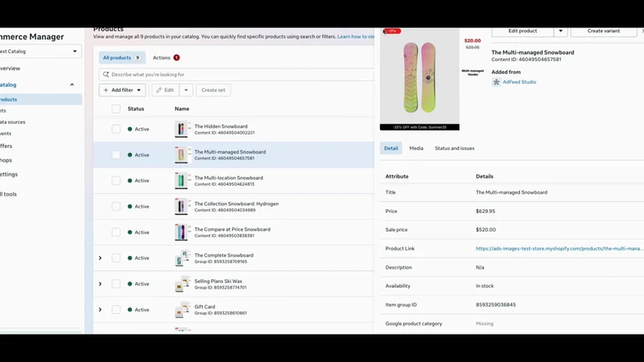Open The Hidden Snowboard thumbnail

point(181,129)
